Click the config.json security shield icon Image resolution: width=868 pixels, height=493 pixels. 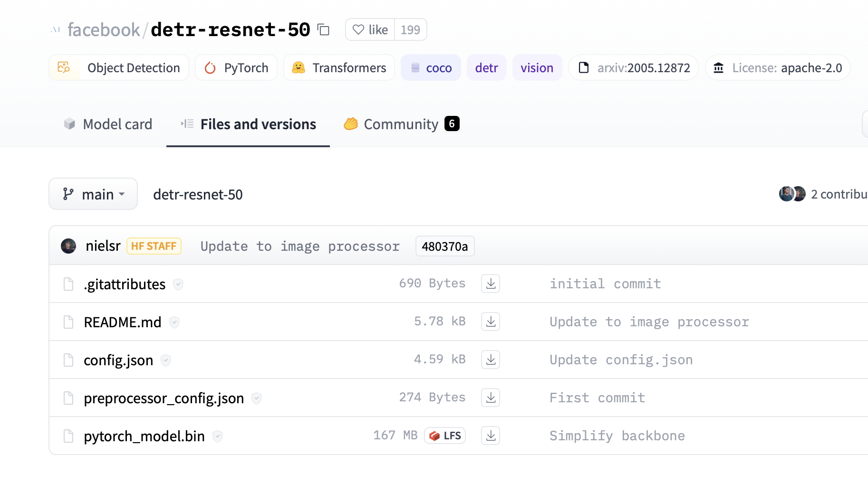coord(166,360)
